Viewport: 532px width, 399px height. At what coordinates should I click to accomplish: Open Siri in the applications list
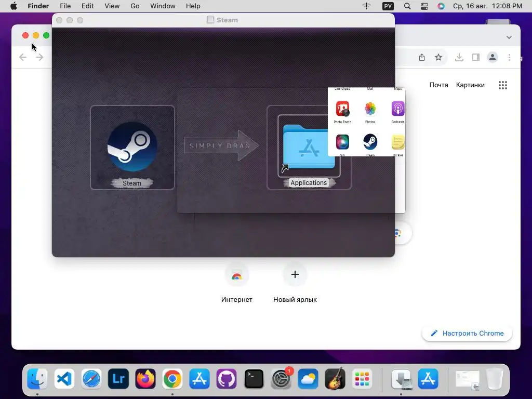coord(342,142)
